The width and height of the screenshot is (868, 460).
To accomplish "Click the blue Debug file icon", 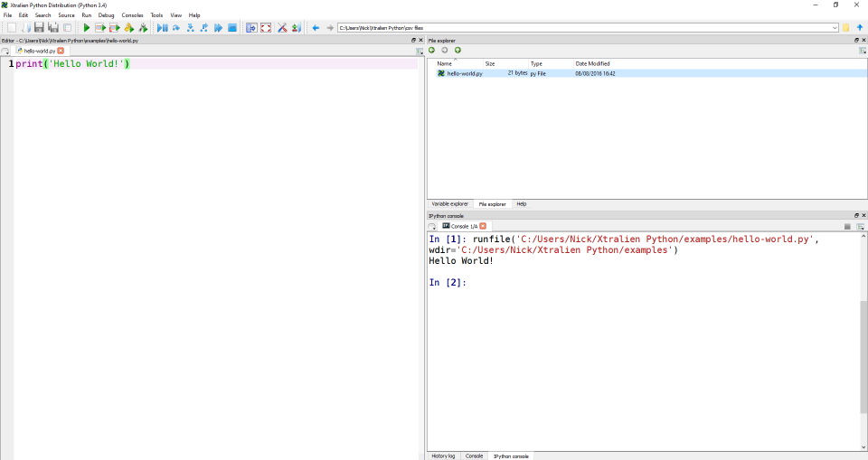I will pos(161,28).
